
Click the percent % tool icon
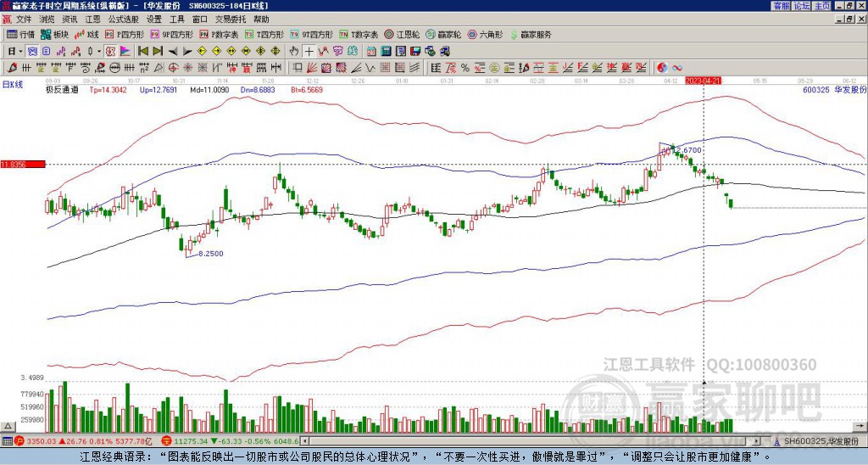[x=465, y=68]
